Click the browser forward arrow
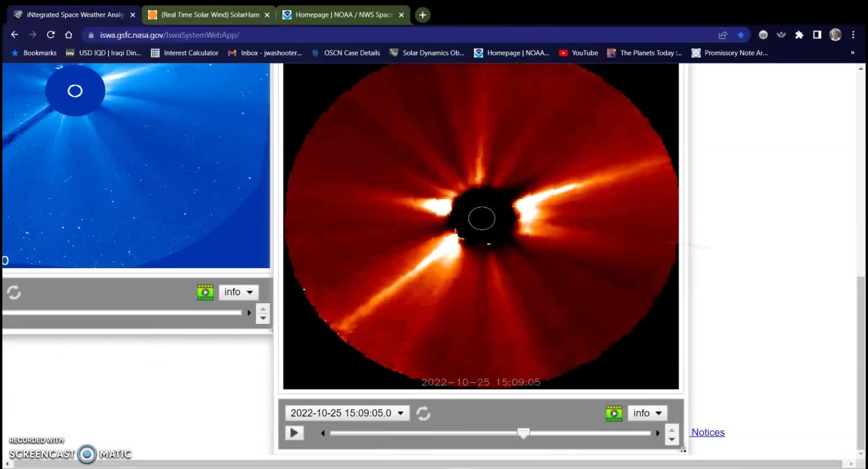 click(x=33, y=35)
